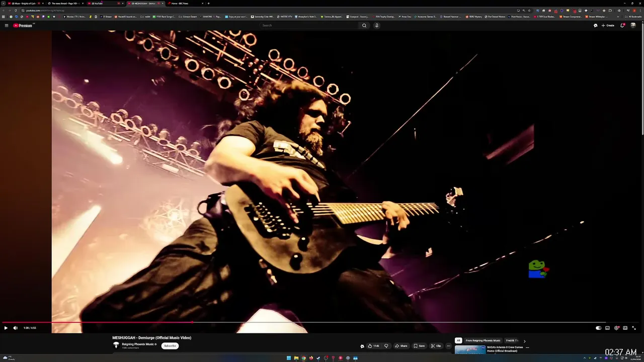Click the Reigning Phoenix Music channel avatar
This screenshot has width=644, height=362.
[x=116, y=345]
